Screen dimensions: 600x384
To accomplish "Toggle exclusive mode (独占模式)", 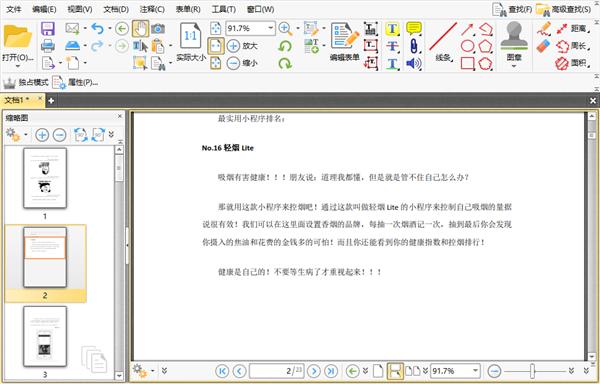I will tap(26, 82).
